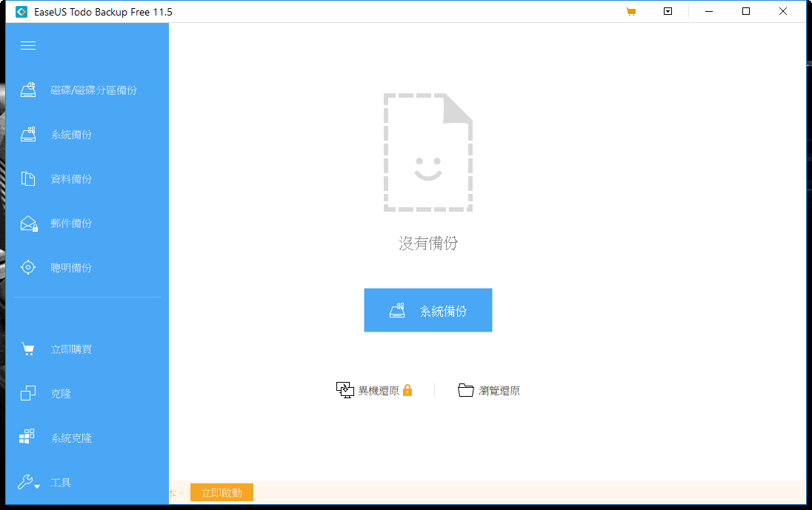Screen dimensions: 812x510
Task: Click the shopping cart icon in sidebar
Action: 28,349
